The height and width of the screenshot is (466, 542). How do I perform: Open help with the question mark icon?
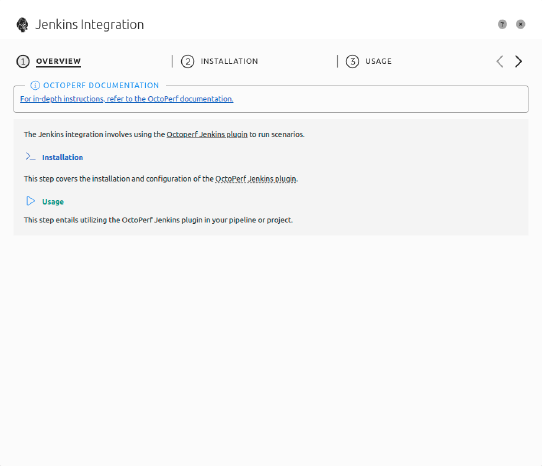[502, 24]
